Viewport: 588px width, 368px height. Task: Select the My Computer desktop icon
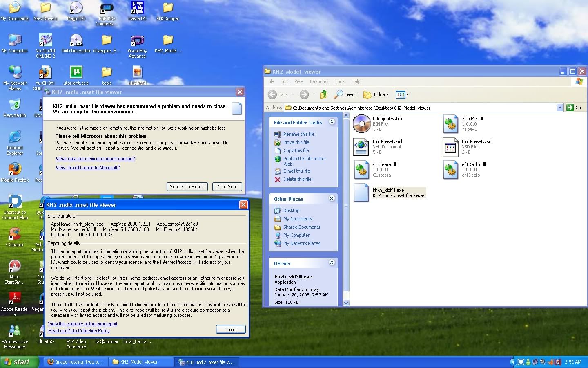[x=15, y=43]
